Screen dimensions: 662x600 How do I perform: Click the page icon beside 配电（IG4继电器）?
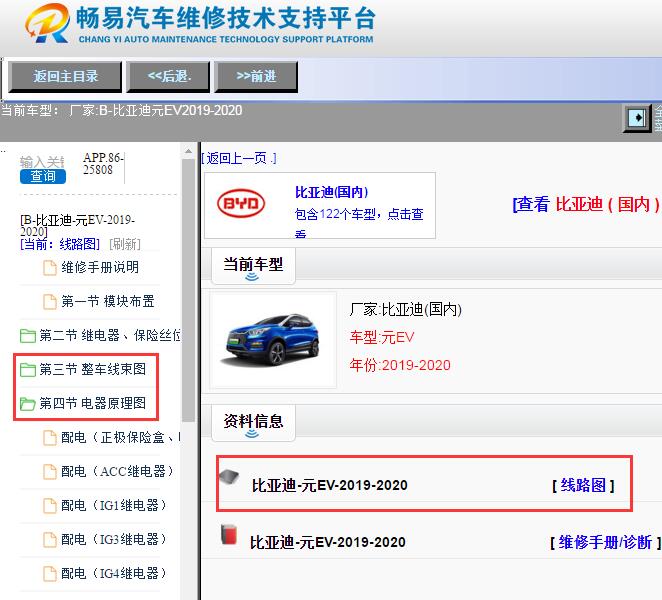tap(50, 574)
